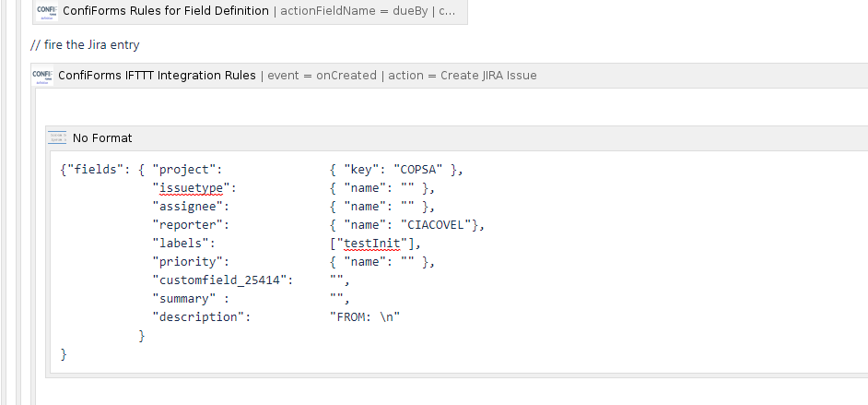Click the ConfiForms IFTTT Integration Rules icon
Screen dimensions: 868x405
(x=42, y=76)
